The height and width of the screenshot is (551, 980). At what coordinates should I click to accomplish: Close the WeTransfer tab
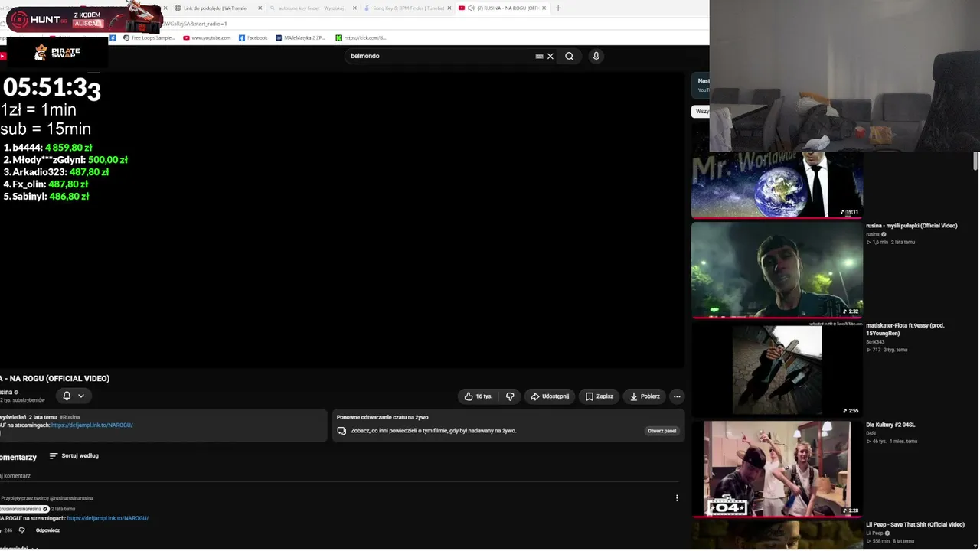(260, 8)
